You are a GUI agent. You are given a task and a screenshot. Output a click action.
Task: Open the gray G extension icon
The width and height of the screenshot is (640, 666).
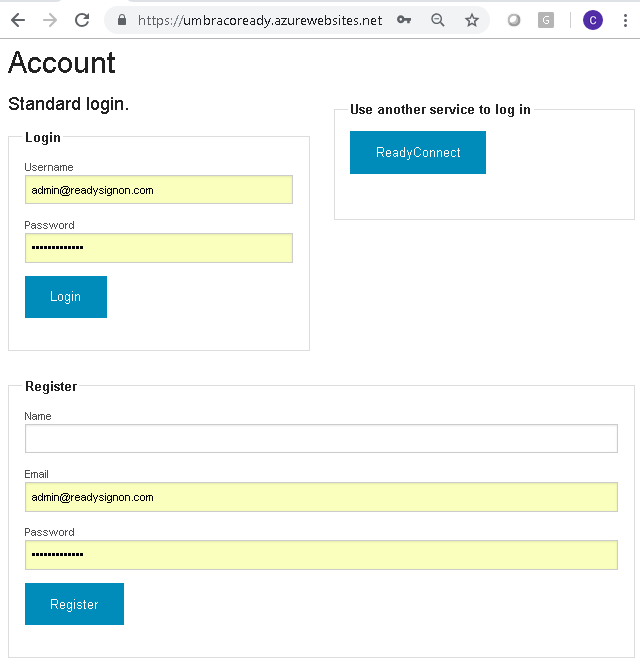[546, 20]
